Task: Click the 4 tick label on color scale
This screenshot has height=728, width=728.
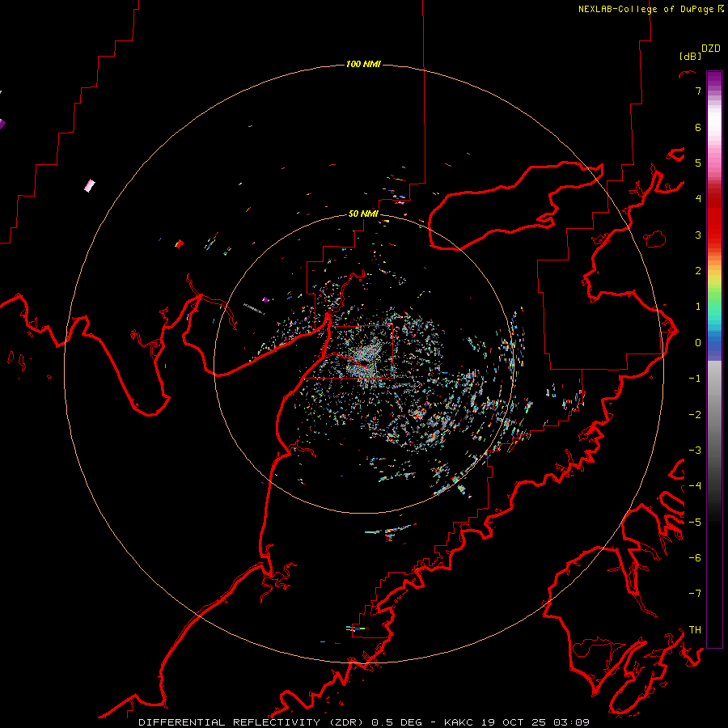Action: tap(698, 199)
